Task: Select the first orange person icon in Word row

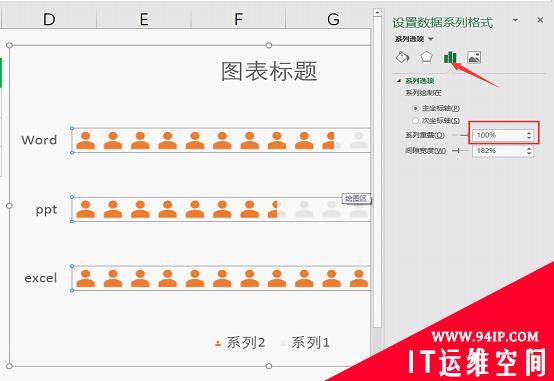Action: tap(86, 140)
